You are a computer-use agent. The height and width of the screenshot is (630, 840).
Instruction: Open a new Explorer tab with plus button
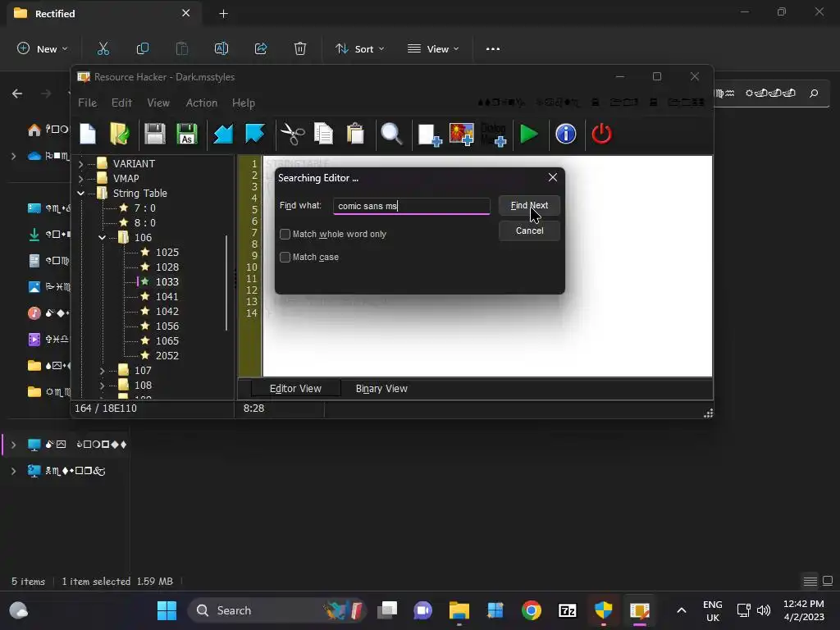point(223,14)
